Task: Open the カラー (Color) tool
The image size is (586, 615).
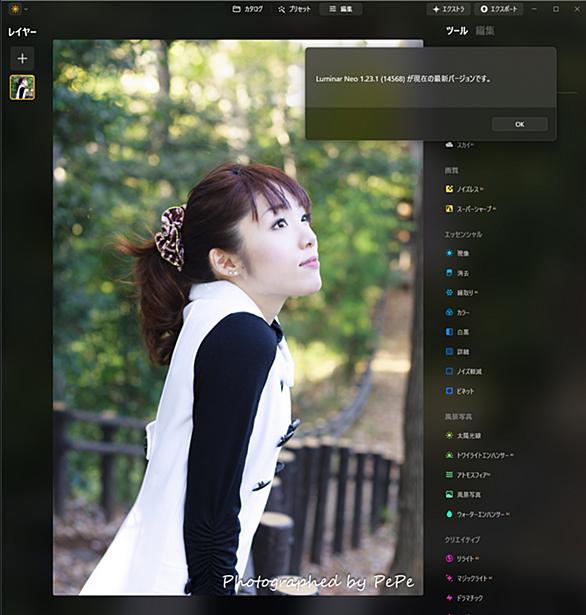Action: point(457,313)
